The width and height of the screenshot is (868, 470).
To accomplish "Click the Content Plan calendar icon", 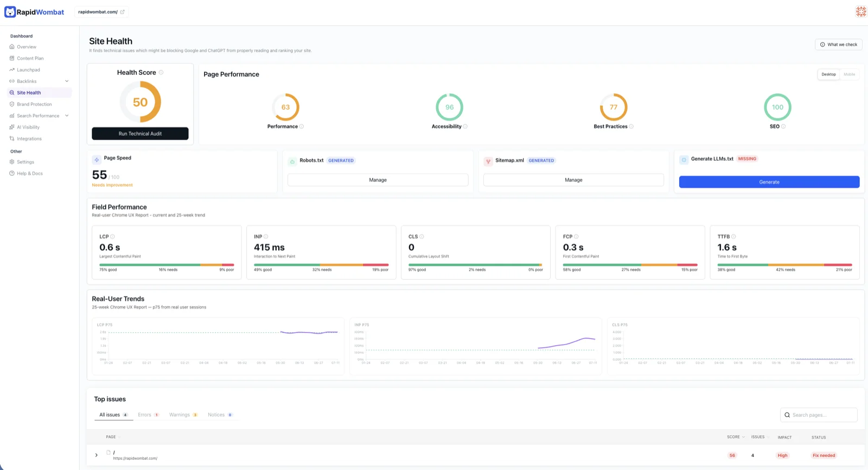I will (12, 58).
